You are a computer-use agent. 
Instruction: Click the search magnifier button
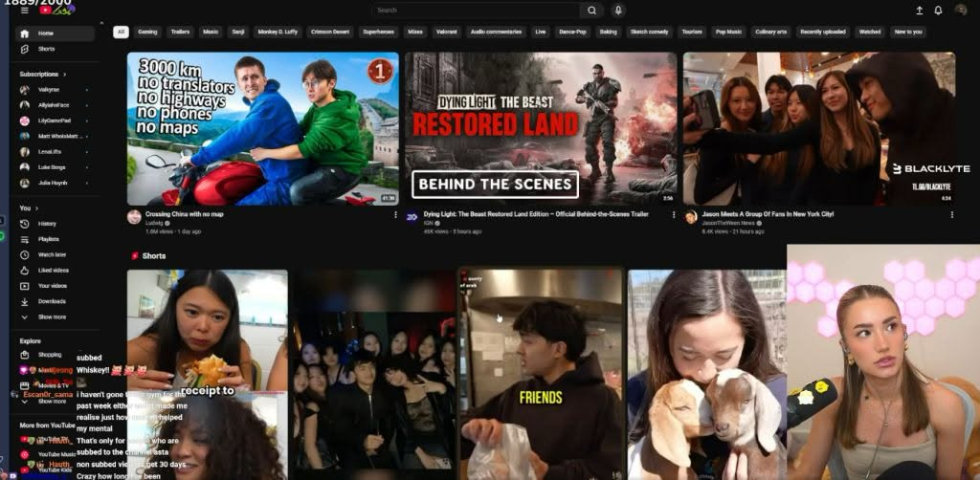coord(591,10)
